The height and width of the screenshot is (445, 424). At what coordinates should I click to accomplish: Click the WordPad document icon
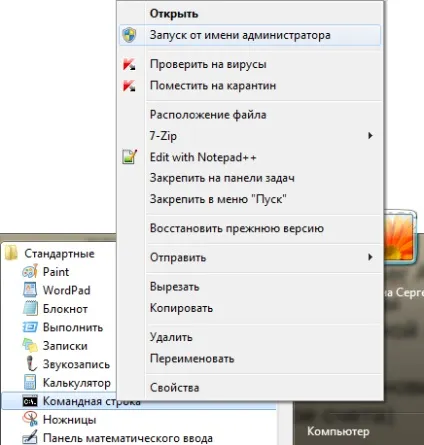coord(30,290)
